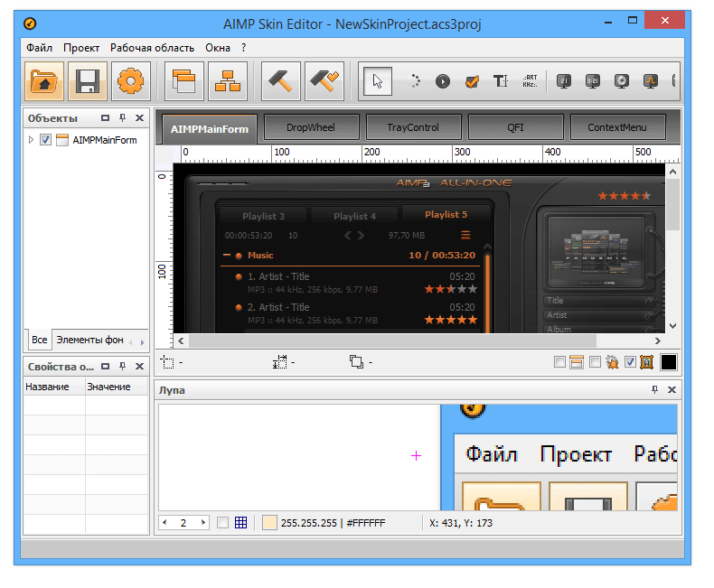The width and height of the screenshot is (714, 588).
Task: Open the Проект menu
Action: [81, 48]
